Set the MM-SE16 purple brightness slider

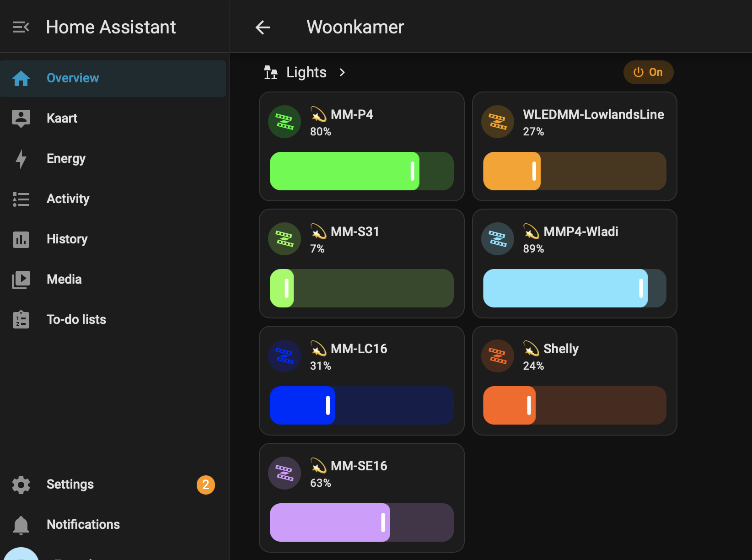[362, 522]
